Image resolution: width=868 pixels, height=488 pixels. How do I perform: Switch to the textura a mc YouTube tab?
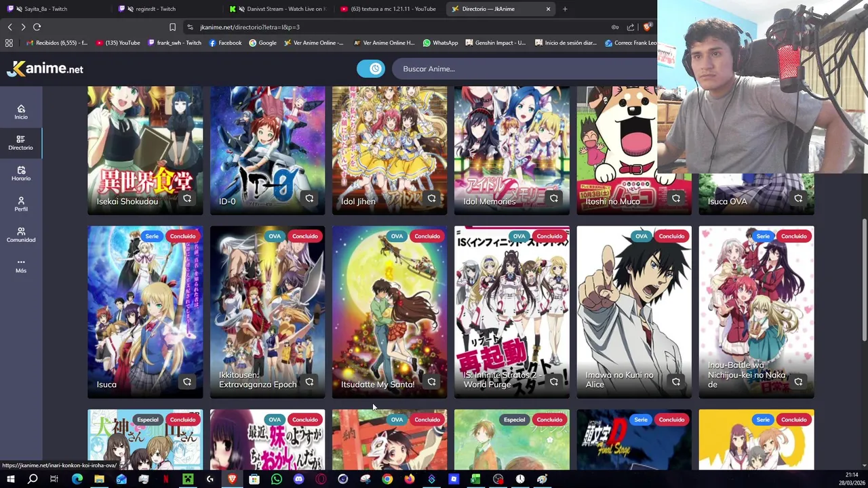pos(389,9)
